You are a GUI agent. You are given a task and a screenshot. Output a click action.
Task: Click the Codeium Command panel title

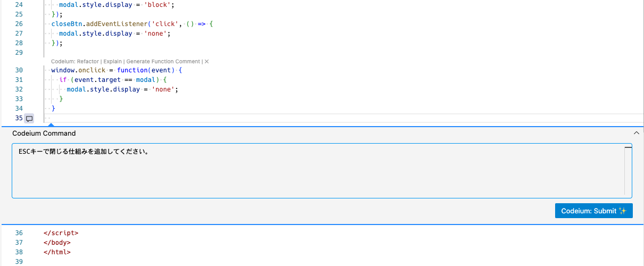pos(44,134)
